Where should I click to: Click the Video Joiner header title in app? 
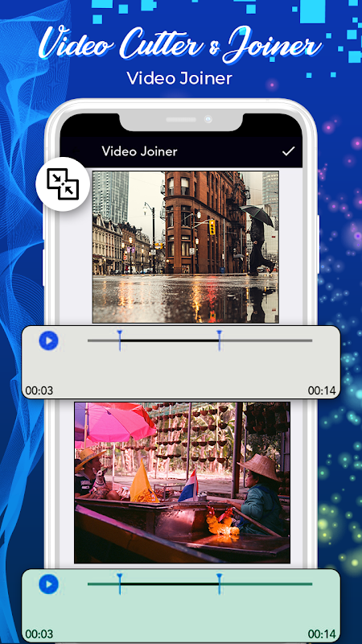click(x=139, y=151)
